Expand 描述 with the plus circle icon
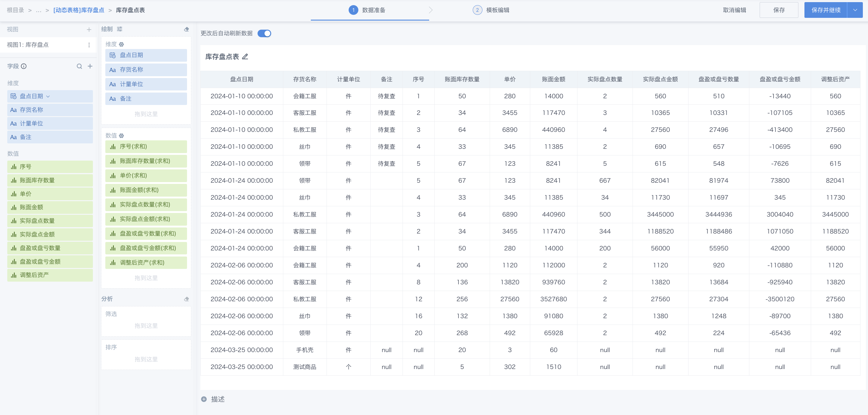The image size is (868, 415). [204, 399]
